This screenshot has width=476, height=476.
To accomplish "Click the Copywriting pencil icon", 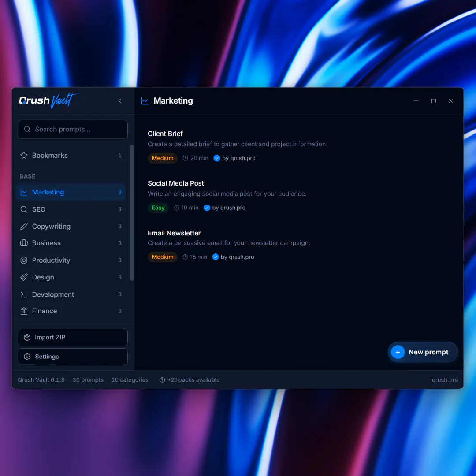I will [x=24, y=227].
